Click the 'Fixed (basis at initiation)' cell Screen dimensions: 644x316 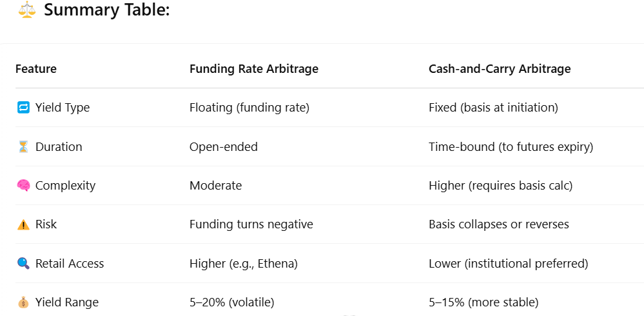coord(493,108)
